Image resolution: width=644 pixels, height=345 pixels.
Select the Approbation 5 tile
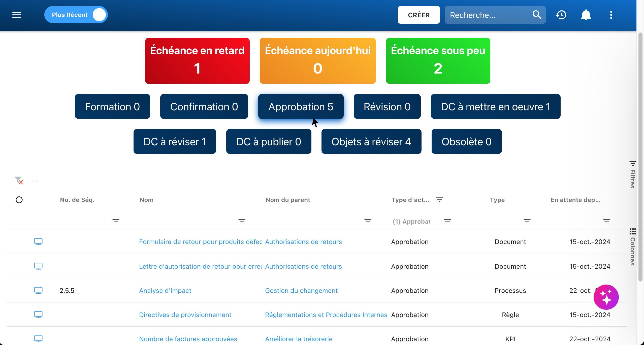tap(301, 107)
